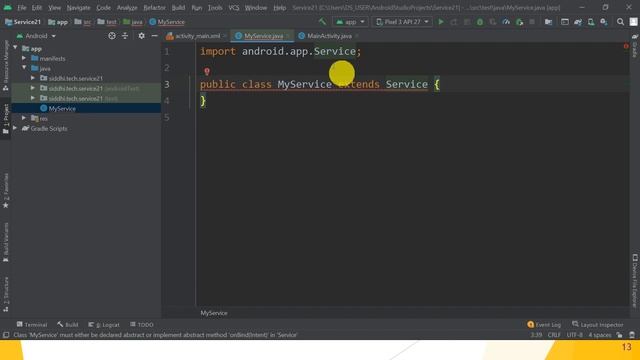Viewport: 640px width, 360px height.
Task: Open the Pixel 3 API 27 device dropdown
Action: [402, 22]
